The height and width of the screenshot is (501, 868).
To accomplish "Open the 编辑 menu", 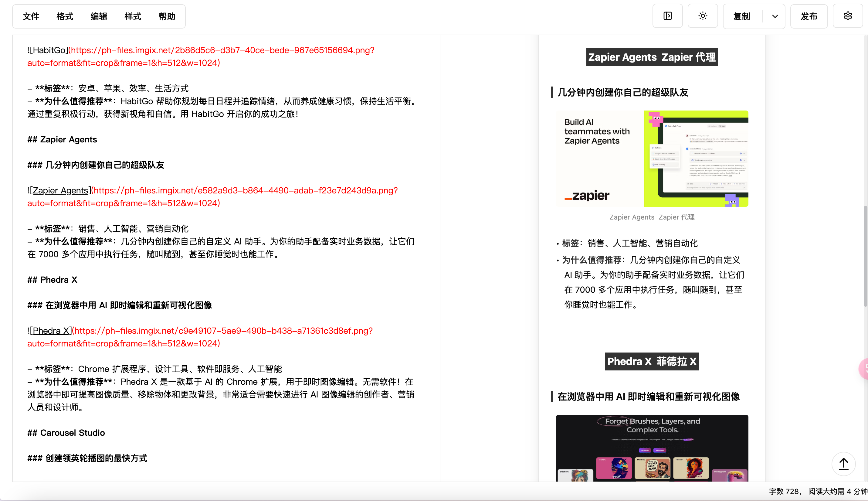I will pyautogui.click(x=99, y=16).
